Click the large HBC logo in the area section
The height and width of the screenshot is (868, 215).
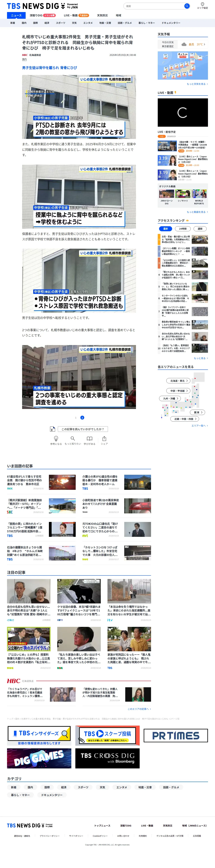[14, 681]
